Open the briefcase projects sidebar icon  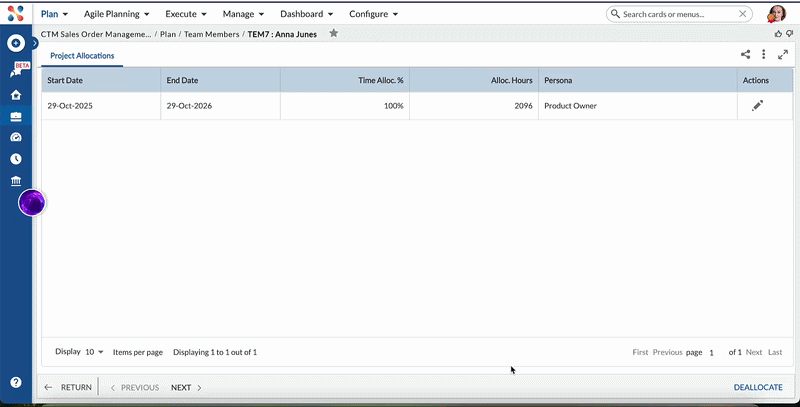coord(16,116)
